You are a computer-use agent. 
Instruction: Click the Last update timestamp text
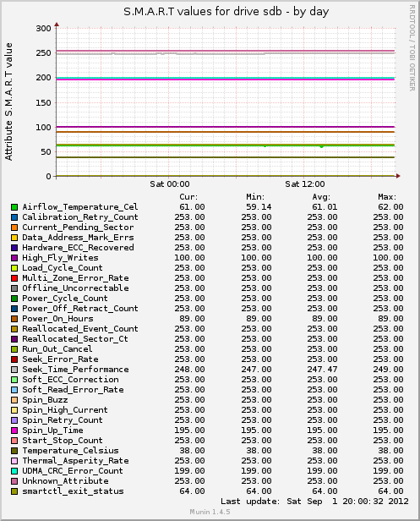[314, 502]
